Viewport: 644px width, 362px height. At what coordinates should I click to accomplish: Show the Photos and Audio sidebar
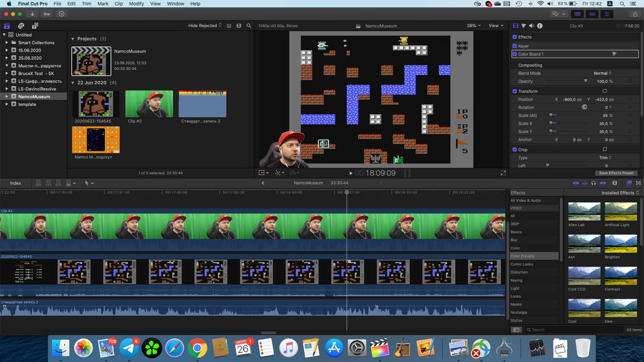(21, 26)
